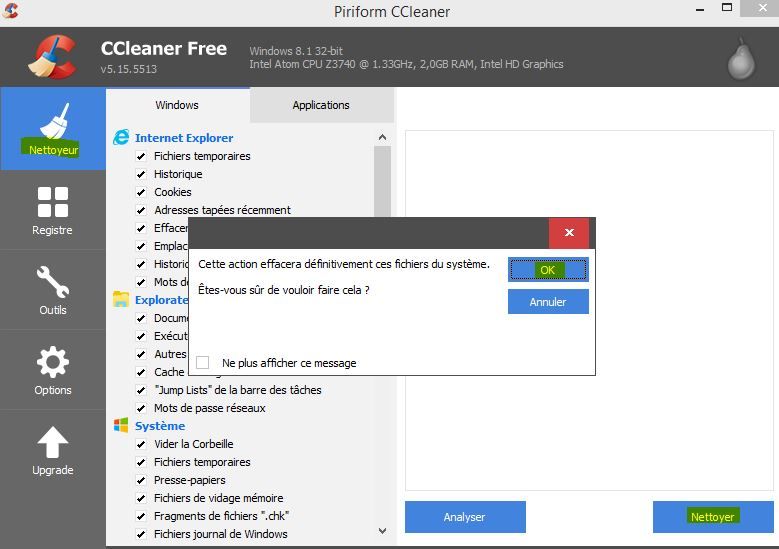Viewport: 779px width, 549px height.
Task: Uncheck Fichiers de vidage mémoire
Action: [x=141, y=498]
